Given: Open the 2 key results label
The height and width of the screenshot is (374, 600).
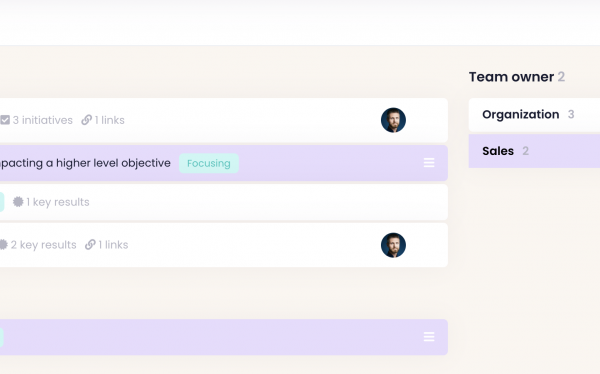Looking at the screenshot, I should [44, 245].
